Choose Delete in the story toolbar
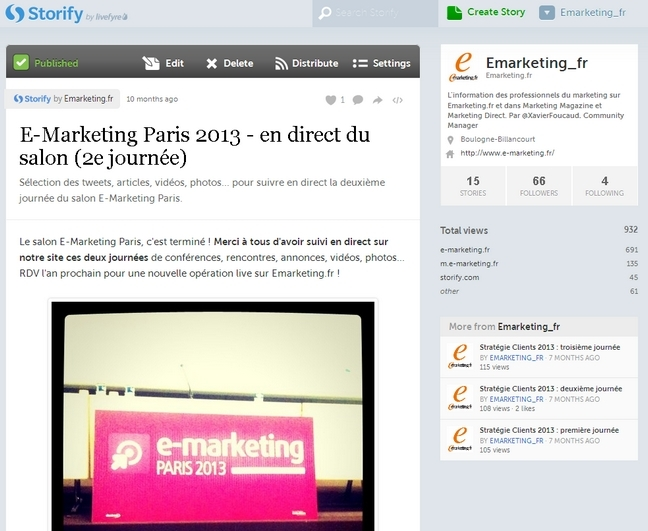Screen dimensions: 648x531 (238, 63)
